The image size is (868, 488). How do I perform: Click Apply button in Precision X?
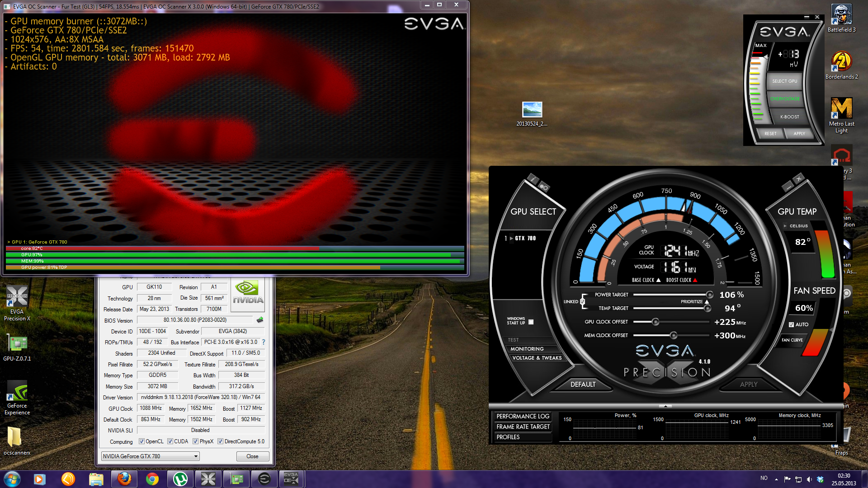point(749,385)
